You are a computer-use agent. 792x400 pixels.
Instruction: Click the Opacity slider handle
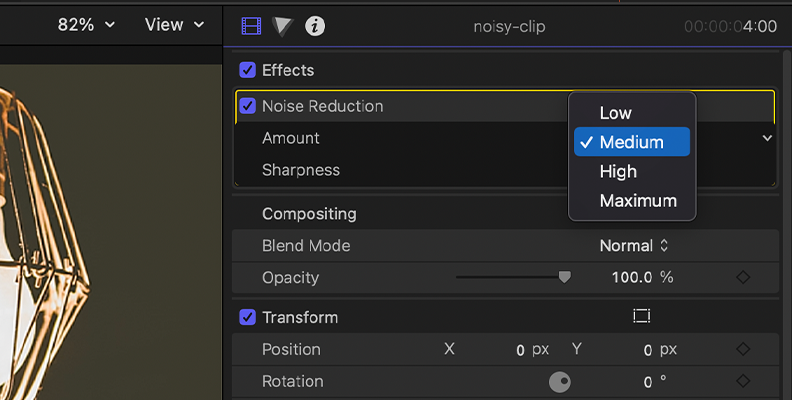point(565,277)
